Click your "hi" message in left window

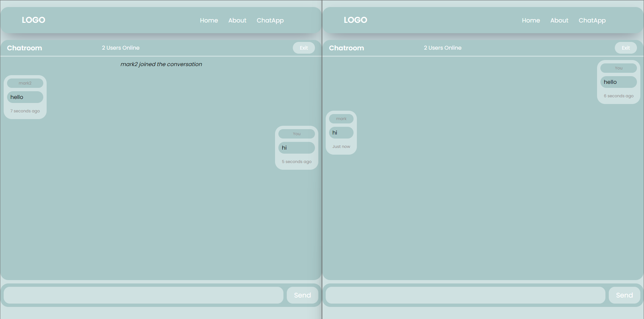pyautogui.click(x=297, y=148)
